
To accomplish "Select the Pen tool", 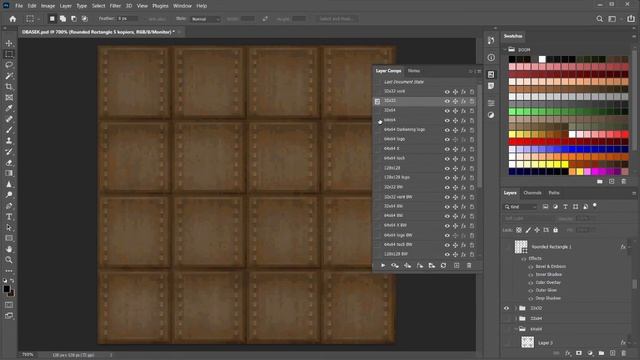I will [9, 206].
